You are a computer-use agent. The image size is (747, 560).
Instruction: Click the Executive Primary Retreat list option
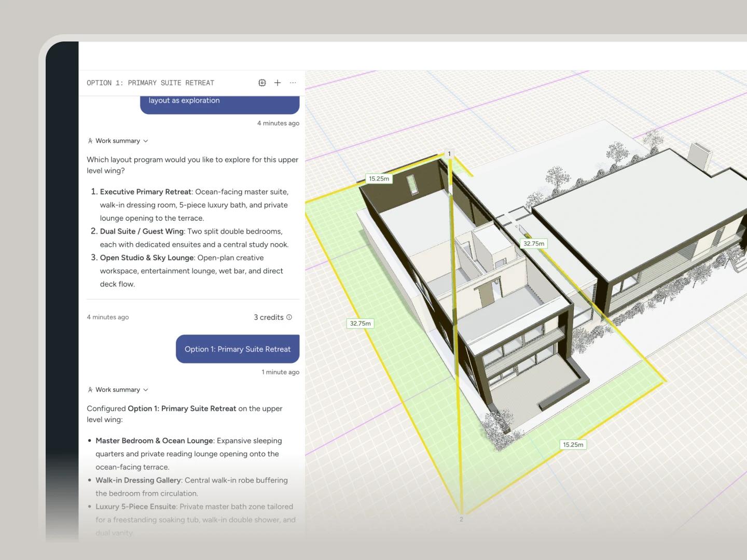(x=146, y=192)
